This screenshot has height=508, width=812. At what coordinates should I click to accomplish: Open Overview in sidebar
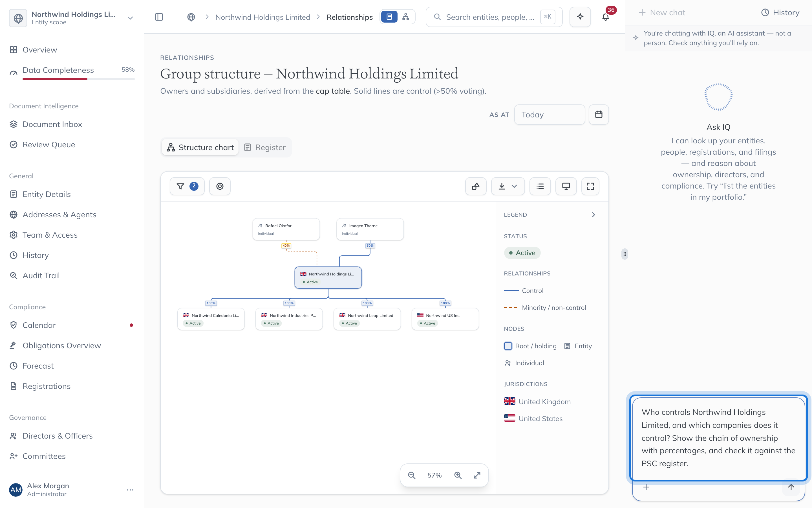pyautogui.click(x=72, y=50)
